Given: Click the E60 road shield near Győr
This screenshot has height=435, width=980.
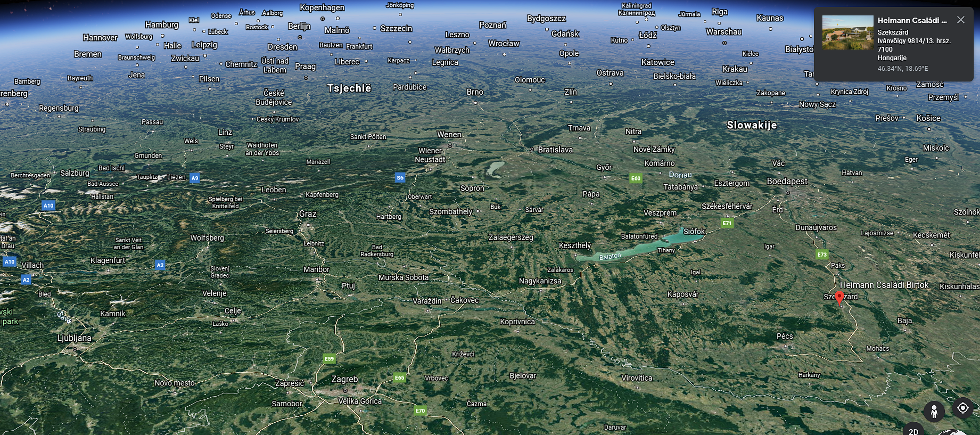Looking at the screenshot, I should point(636,178).
